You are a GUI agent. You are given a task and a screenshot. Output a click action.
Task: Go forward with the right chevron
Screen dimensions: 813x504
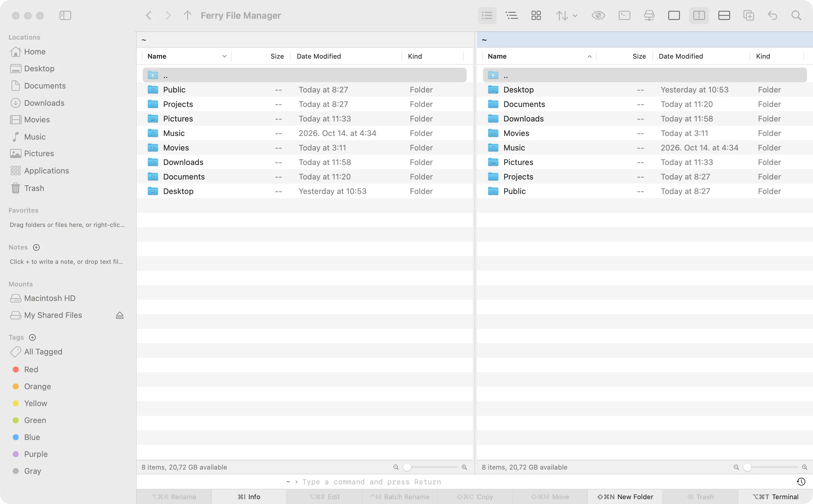click(x=168, y=15)
